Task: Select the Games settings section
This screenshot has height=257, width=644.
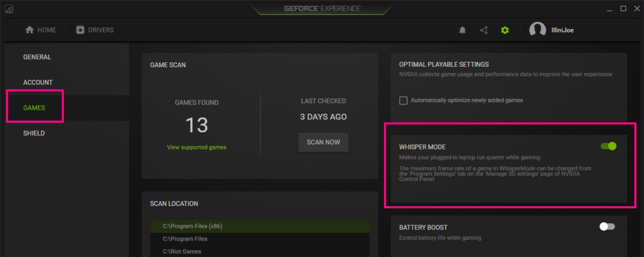Action: (34, 108)
